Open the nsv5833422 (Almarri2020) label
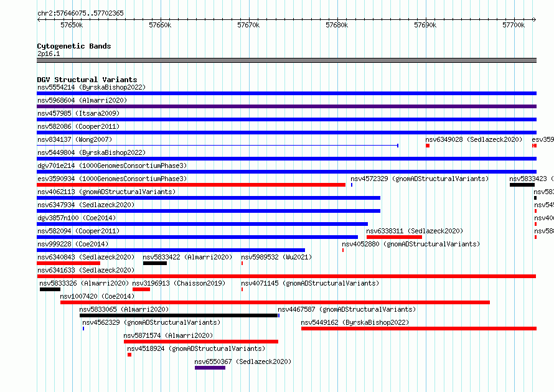 pos(187,257)
